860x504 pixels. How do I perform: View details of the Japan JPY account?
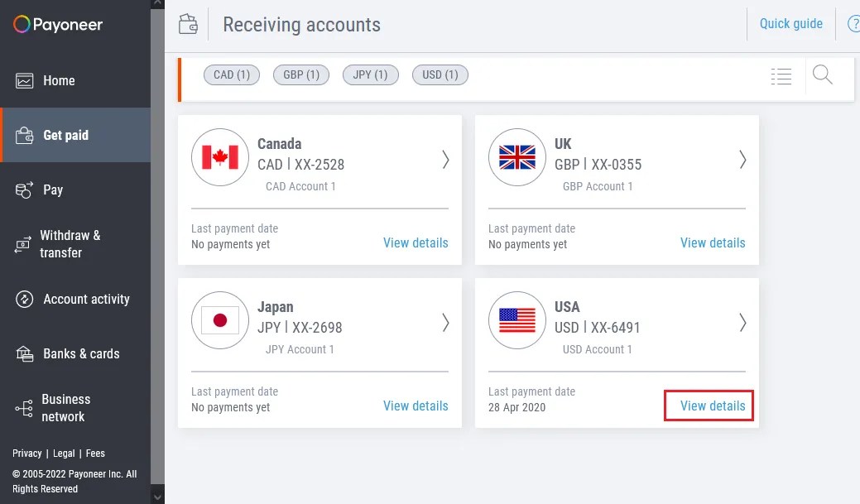[415, 406]
